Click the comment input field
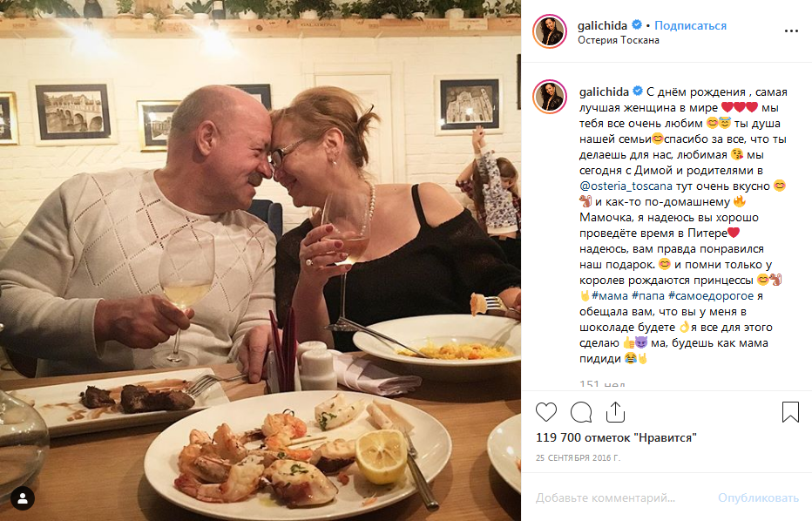 click(x=617, y=498)
